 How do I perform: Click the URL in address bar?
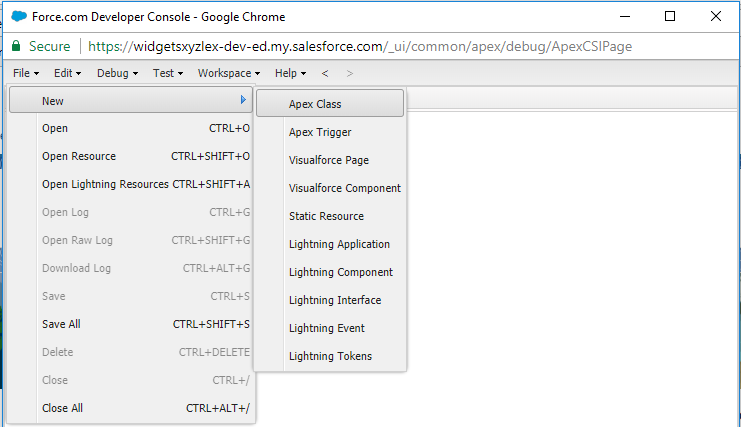click(x=360, y=46)
